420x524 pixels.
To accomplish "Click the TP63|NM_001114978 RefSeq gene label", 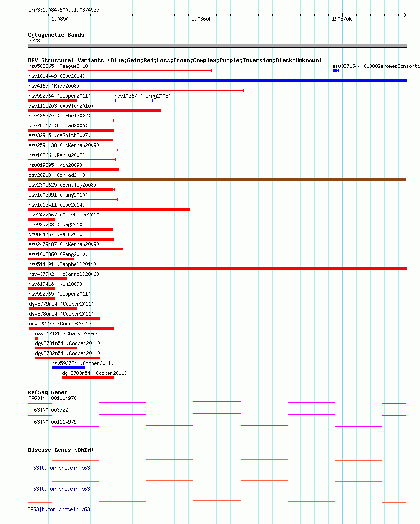I will coord(52,399).
